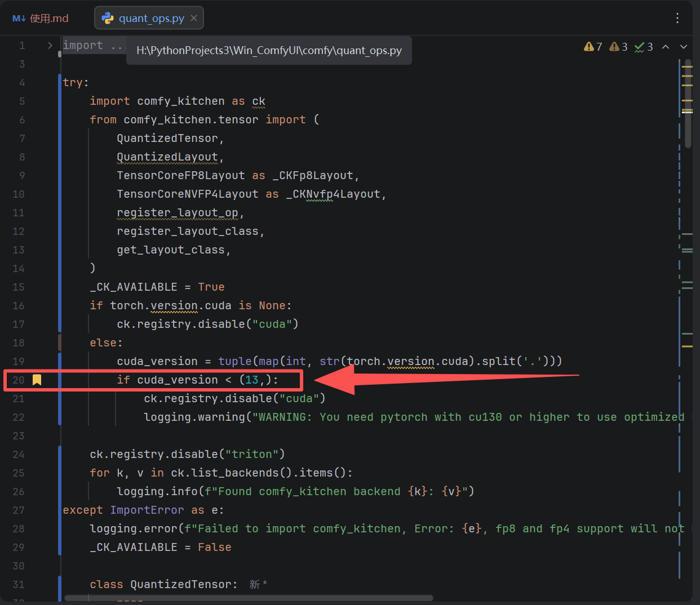Click 'try:' keyword on line 4

[x=76, y=82]
